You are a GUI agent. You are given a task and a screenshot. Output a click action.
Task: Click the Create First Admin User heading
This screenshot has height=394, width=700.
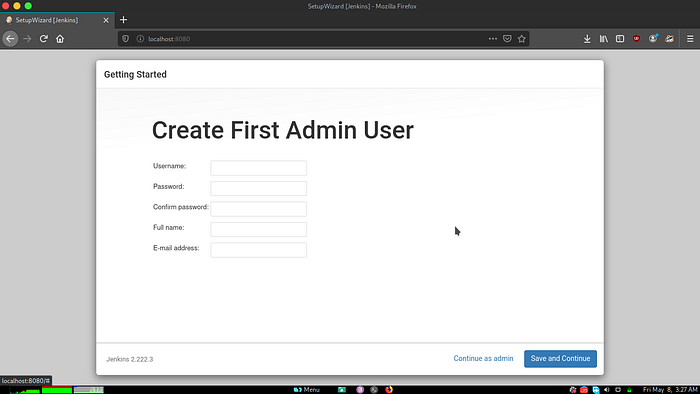click(283, 130)
